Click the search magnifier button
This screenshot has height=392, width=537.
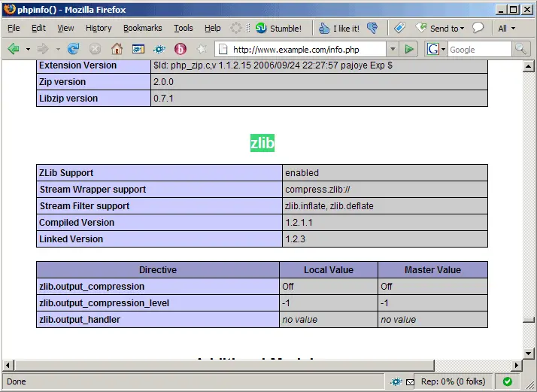(520, 50)
